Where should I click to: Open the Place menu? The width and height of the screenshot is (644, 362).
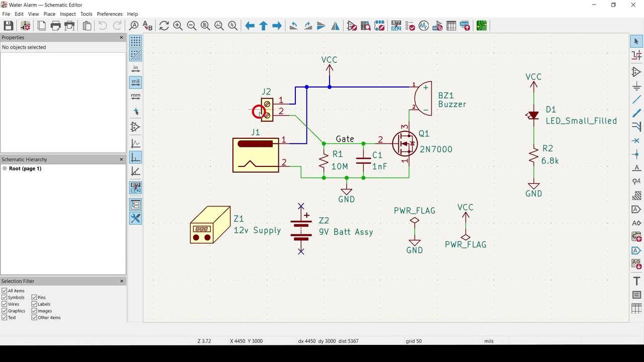49,14
